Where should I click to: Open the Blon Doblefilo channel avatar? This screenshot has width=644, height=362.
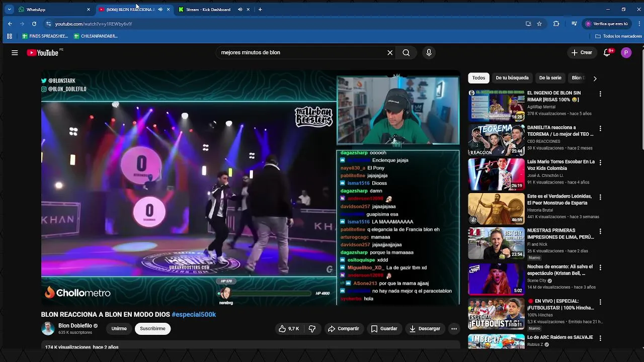click(x=48, y=329)
